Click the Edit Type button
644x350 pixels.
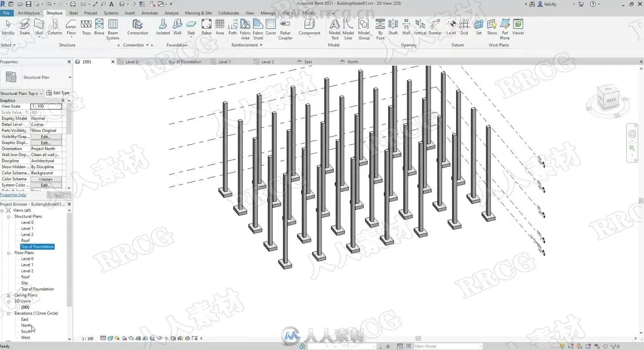point(58,93)
